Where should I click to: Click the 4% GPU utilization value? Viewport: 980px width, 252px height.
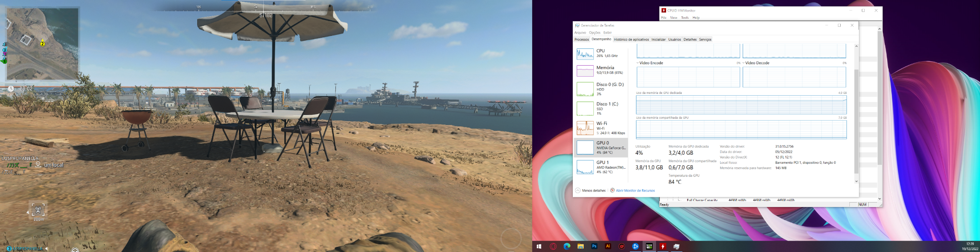tap(639, 153)
